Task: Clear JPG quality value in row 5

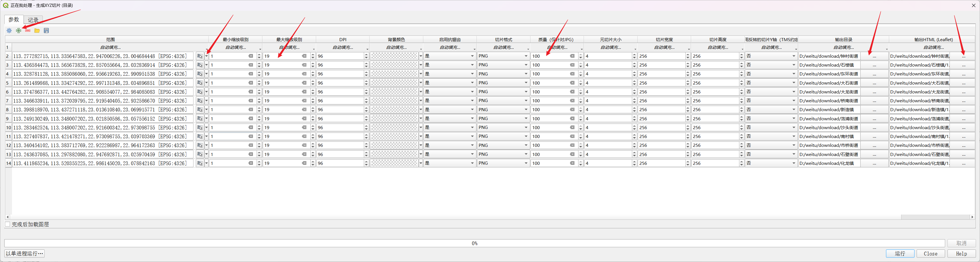Action: coord(572,83)
